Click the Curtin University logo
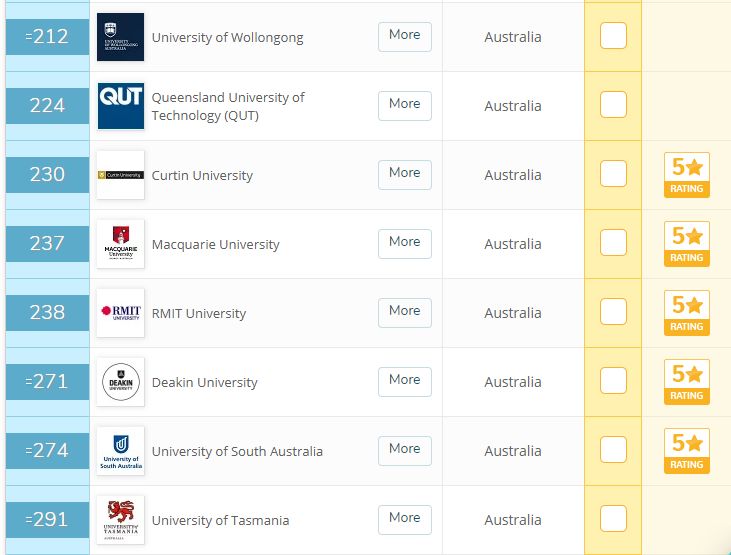Image resolution: width=731 pixels, height=555 pixels. (120, 175)
